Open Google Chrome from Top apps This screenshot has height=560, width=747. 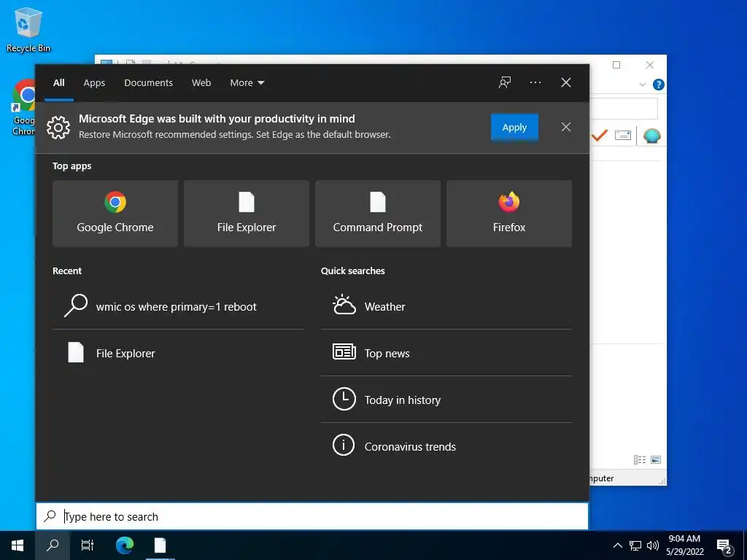[115, 214]
